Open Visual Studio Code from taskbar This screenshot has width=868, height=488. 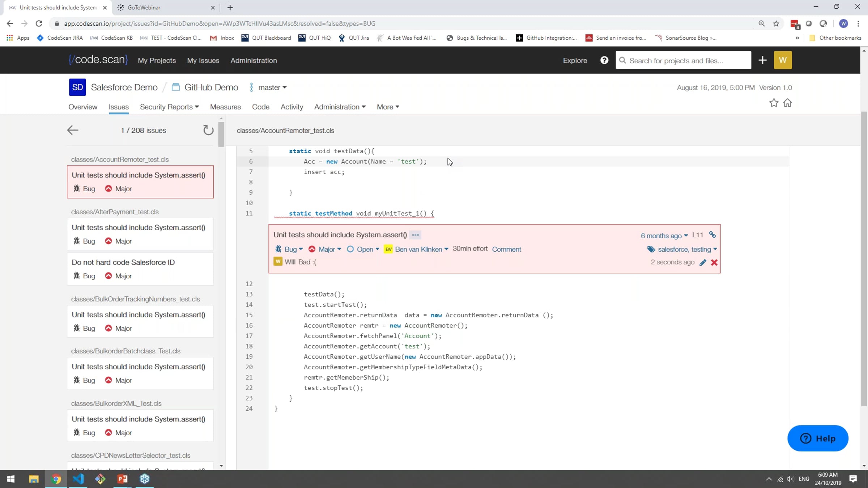(x=78, y=479)
